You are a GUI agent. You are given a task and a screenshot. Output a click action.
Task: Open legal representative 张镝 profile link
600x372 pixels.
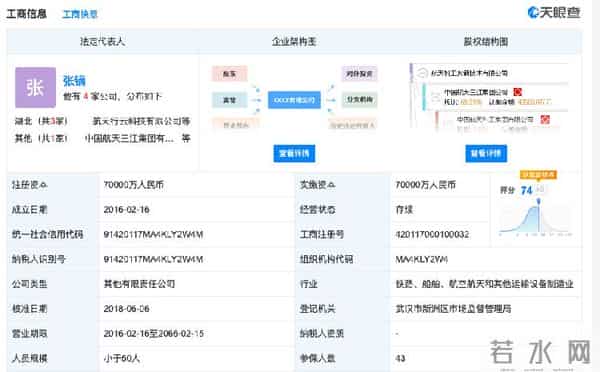(x=74, y=81)
